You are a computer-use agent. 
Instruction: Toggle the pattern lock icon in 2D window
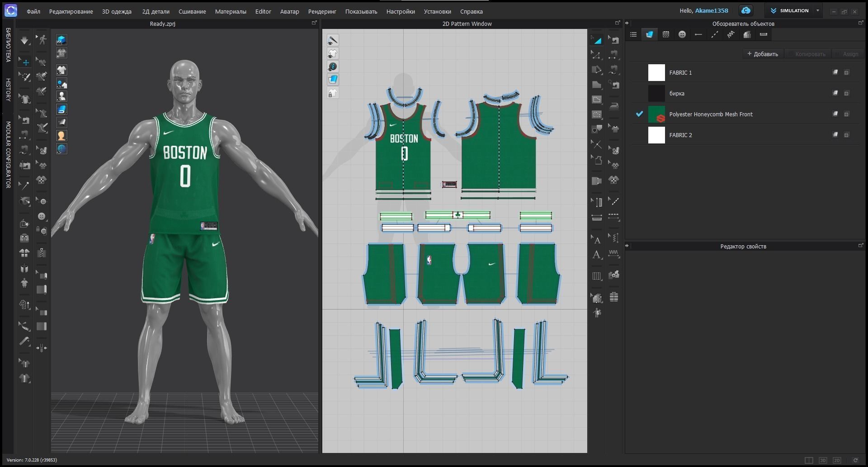click(x=333, y=93)
